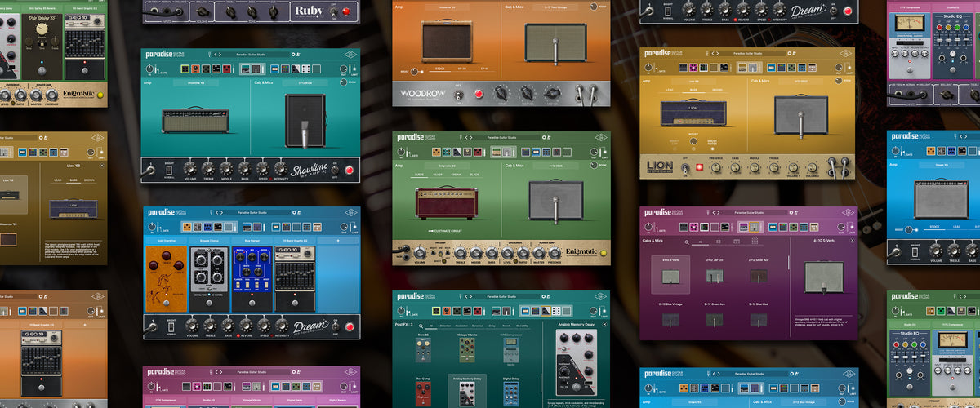The height and width of the screenshot is (408, 980).
Task: Select EP-34 tab in Woodrow window
Action: [461, 69]
